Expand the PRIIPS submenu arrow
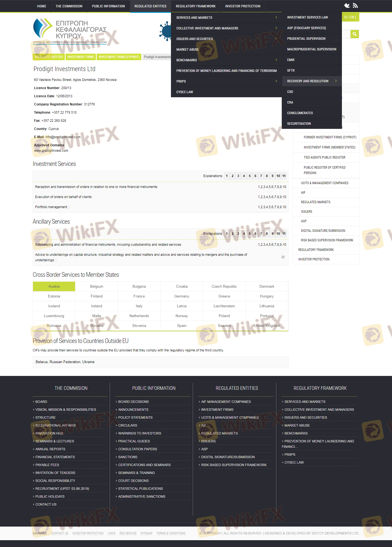 (x=276, y=81)
